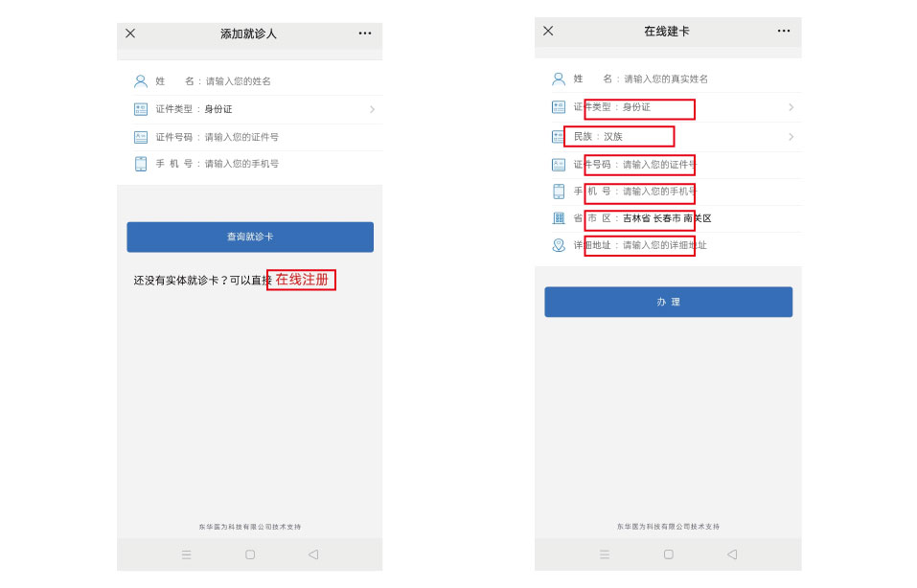917x588 pixels.
Task: Follow the red 在线注册 link
Action: click(302, 280)
